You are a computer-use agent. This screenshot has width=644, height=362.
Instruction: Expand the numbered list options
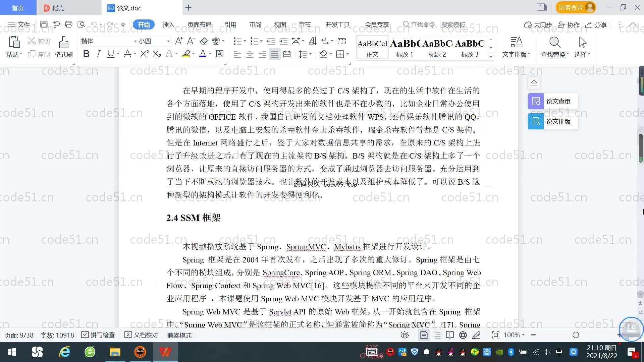261,41
